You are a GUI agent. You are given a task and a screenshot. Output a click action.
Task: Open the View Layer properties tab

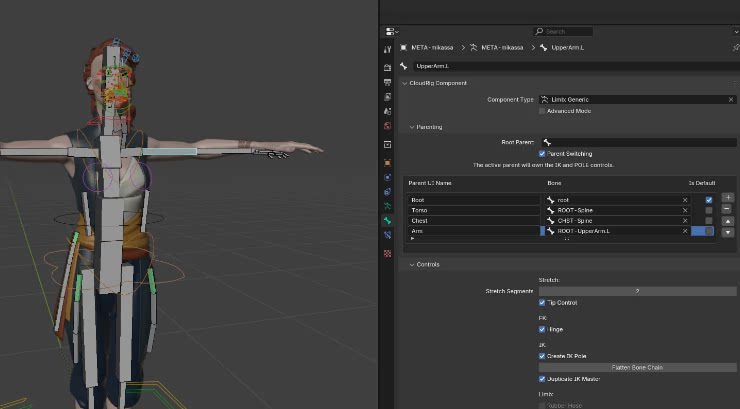pos(387,97)
